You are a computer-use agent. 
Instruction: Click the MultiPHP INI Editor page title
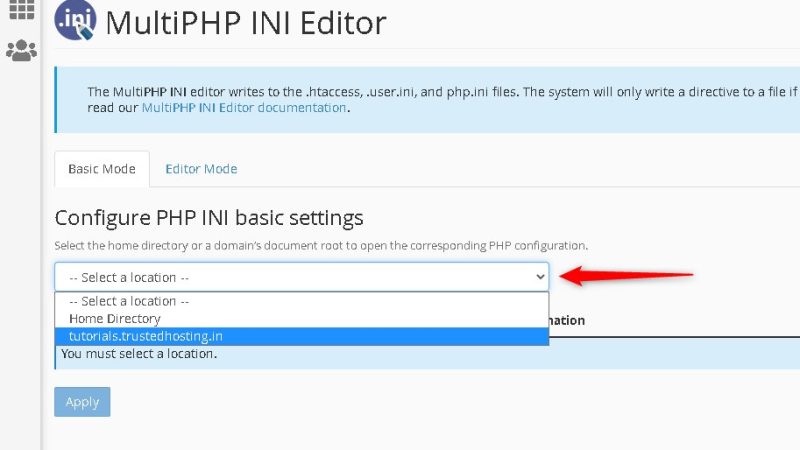click(246, 23)
